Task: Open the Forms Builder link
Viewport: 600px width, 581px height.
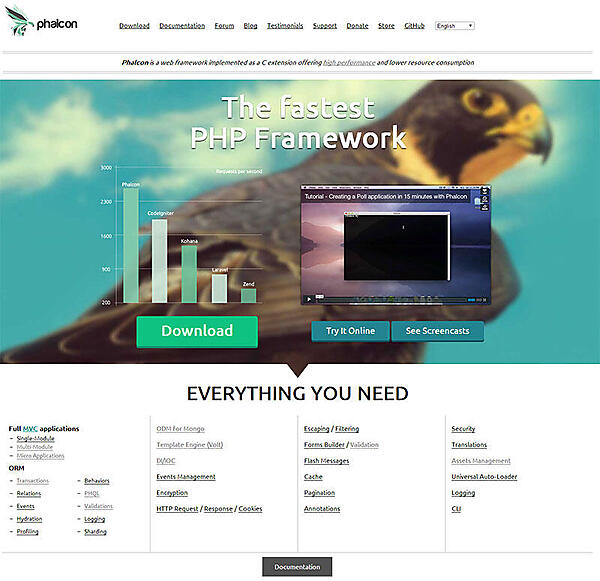Action: [324, 445]
